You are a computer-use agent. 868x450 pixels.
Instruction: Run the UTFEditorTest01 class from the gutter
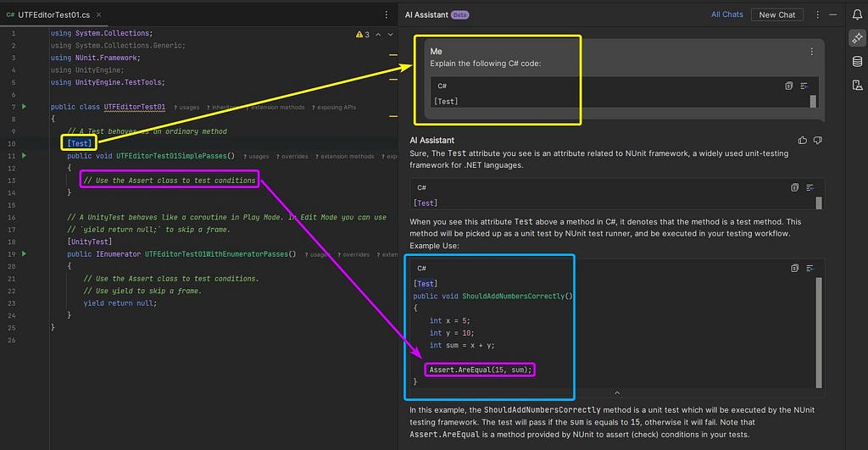coord(24,106)
